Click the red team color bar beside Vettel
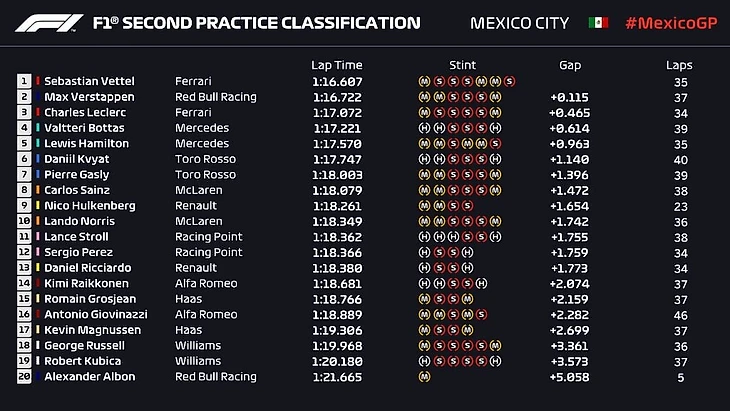 (x=38, y=81)
